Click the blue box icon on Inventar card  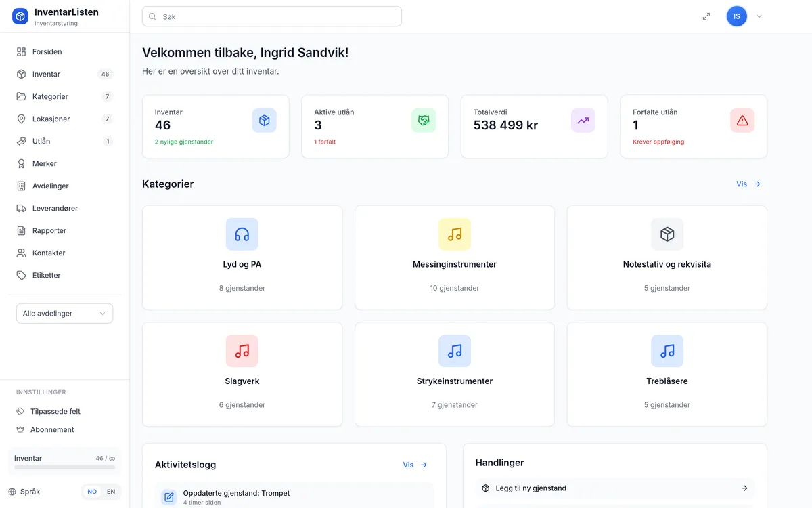pos(265,121)
